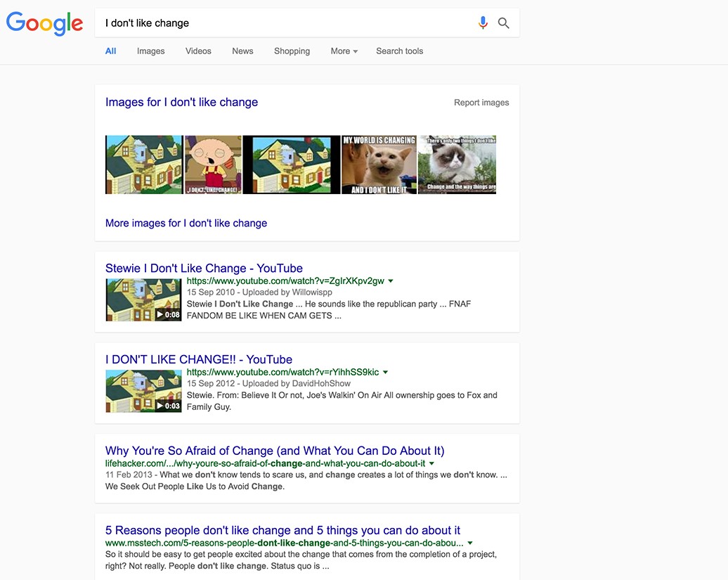This screenshot has width=728, height=580.
Task: Play the 0:08 video thumbnail
Action: pos(143,299)
